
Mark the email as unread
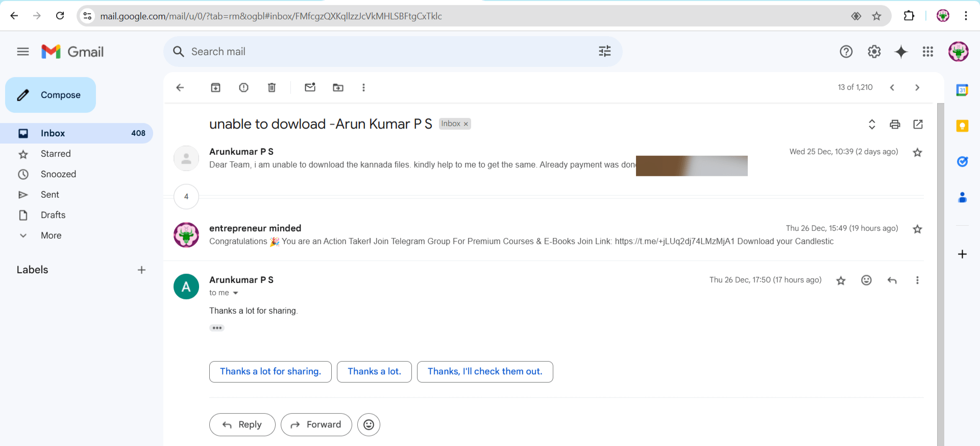310,87
